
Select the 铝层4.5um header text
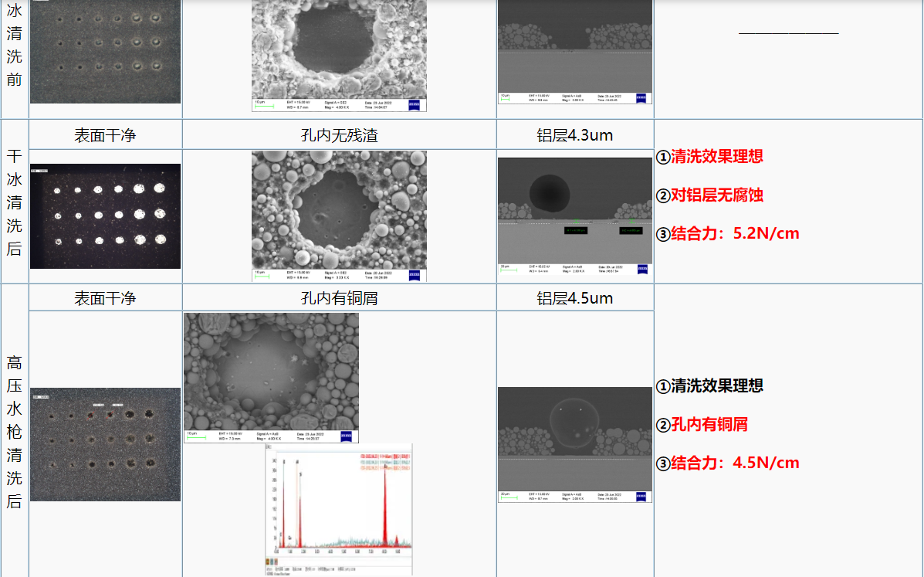tap(574, 298)
